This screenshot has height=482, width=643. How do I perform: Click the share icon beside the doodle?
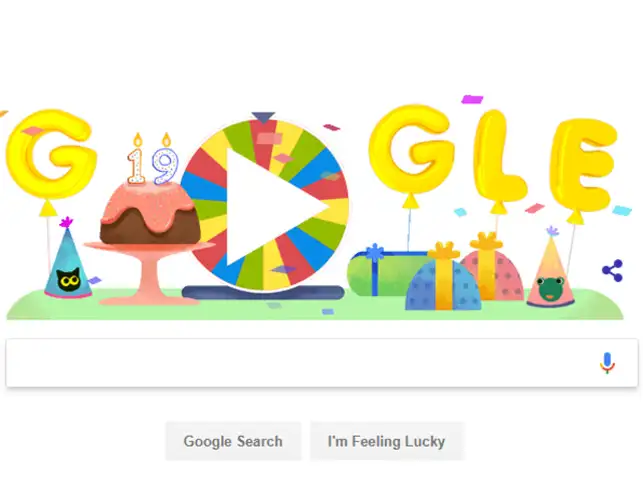(x=612, y=271)
